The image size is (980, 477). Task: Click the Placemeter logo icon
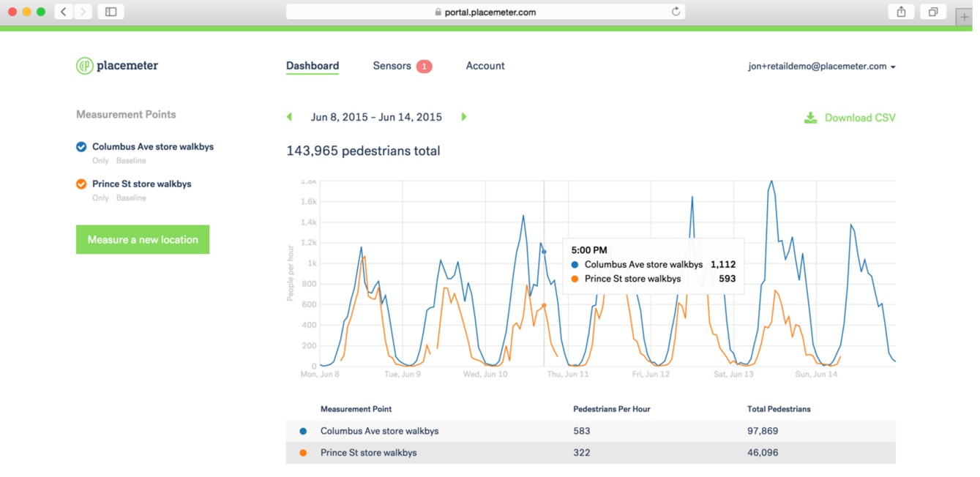[x=85, y=66]
